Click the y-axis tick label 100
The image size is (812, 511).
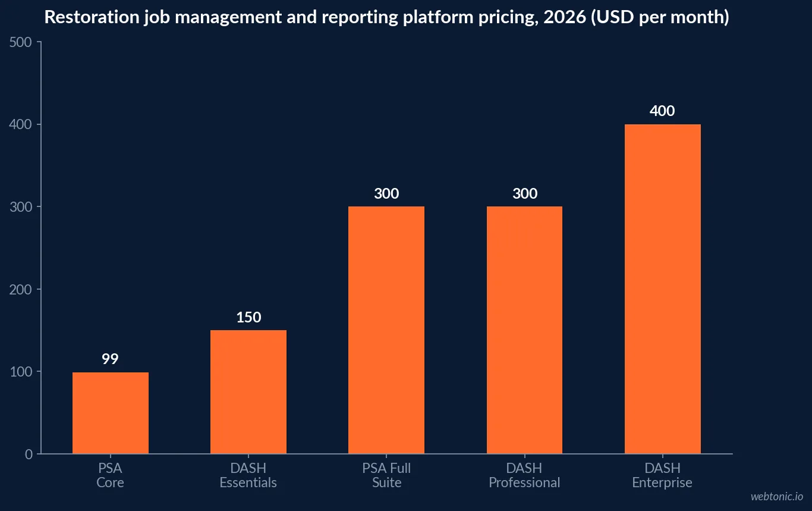click(21, 372)
